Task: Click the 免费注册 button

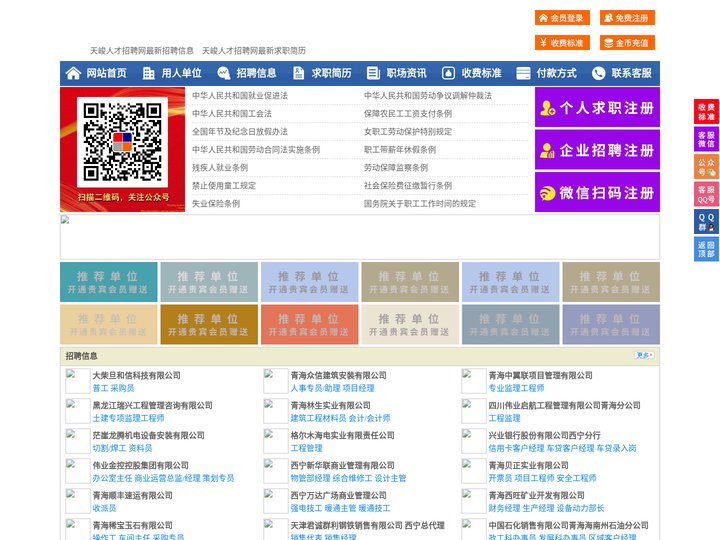Action: tap(627, 18)
